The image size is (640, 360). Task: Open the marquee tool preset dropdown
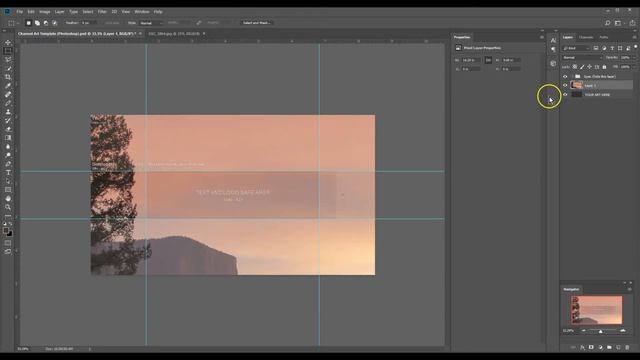(14, 23)
